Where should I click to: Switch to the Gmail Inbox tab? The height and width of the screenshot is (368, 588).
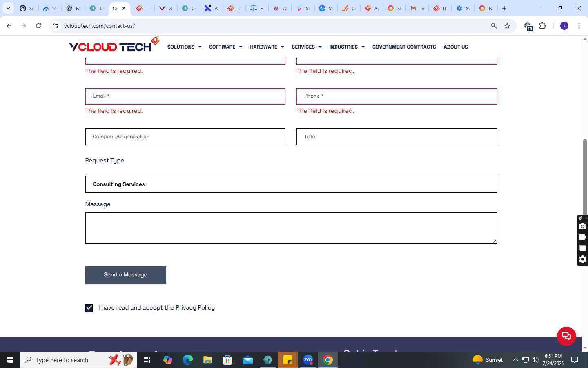coord(417,8)
